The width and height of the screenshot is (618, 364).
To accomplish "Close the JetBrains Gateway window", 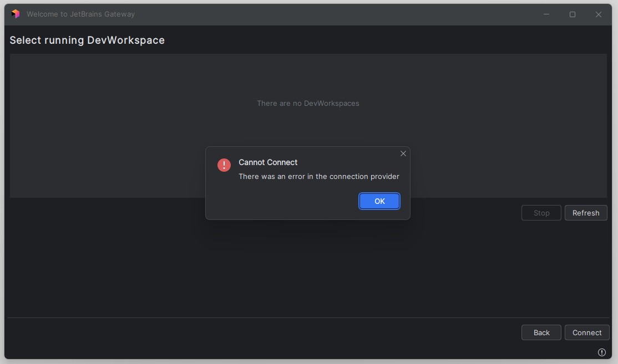I will (598, 14).
